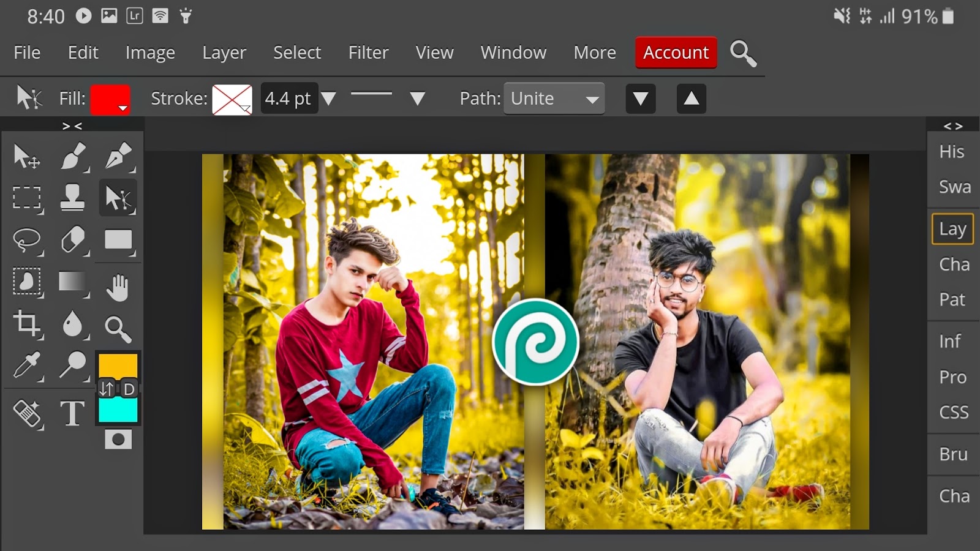Tap the Wi-Fi status icon
This screenshot has height=551, width=980.
tap(160, 16)
